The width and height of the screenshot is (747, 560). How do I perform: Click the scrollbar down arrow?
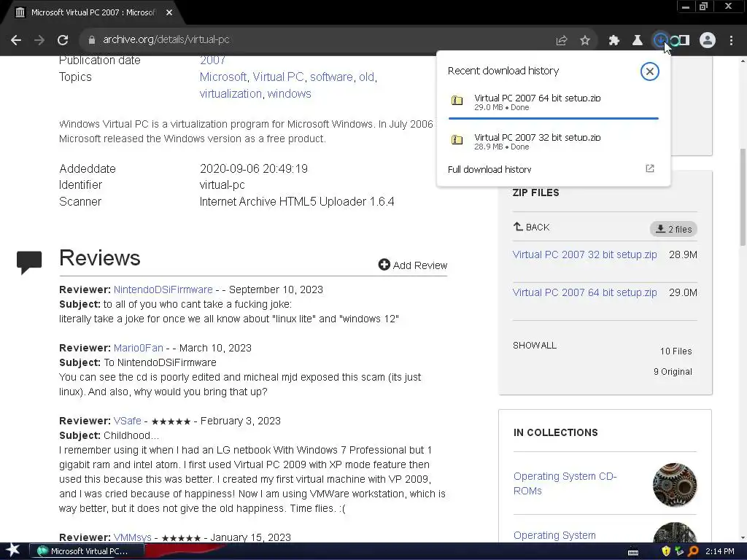(x=743, y=538)
